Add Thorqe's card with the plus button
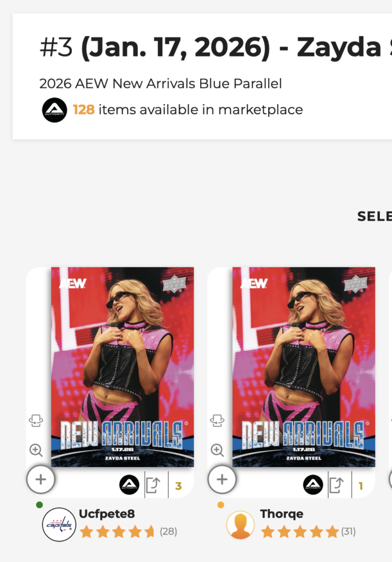392x562 pixels. click(222, 479)
